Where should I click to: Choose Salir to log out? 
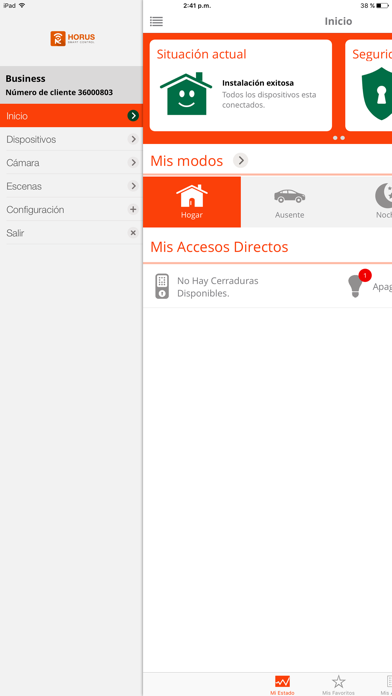(71, 233)
